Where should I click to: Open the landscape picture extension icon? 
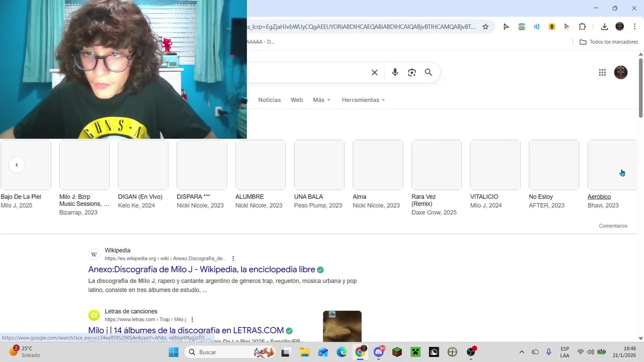point(522,27)
